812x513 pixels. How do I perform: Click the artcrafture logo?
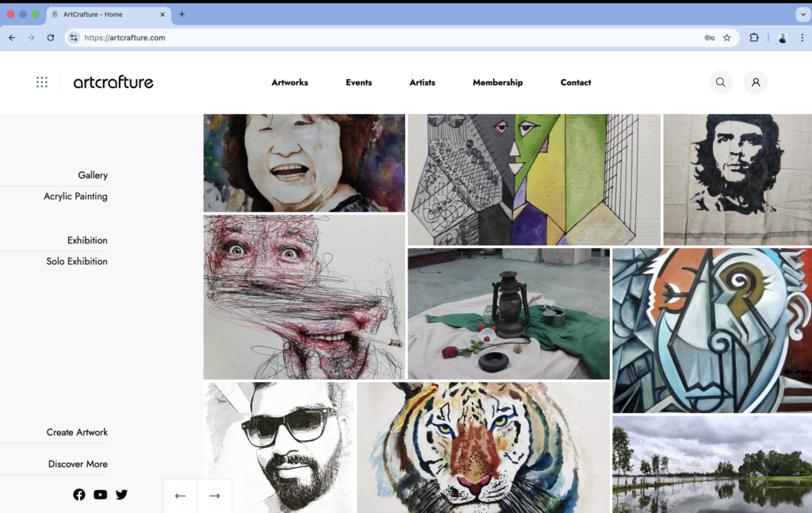[113, 82]
